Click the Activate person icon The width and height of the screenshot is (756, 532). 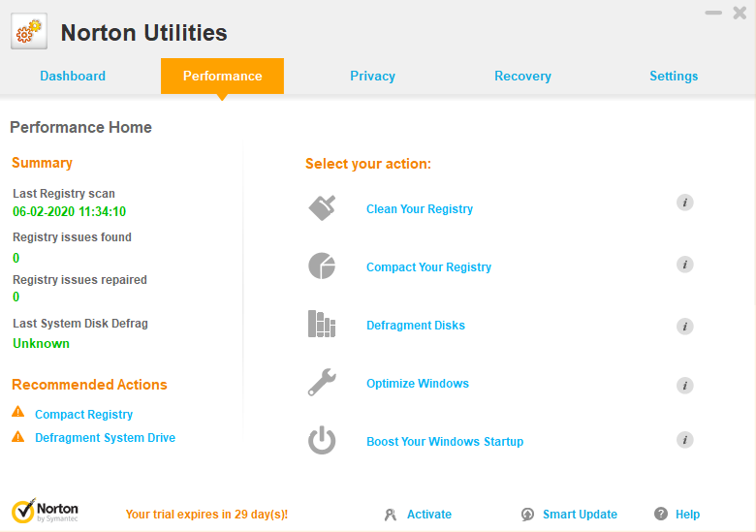pyautogui.click(x=390, y=515)
